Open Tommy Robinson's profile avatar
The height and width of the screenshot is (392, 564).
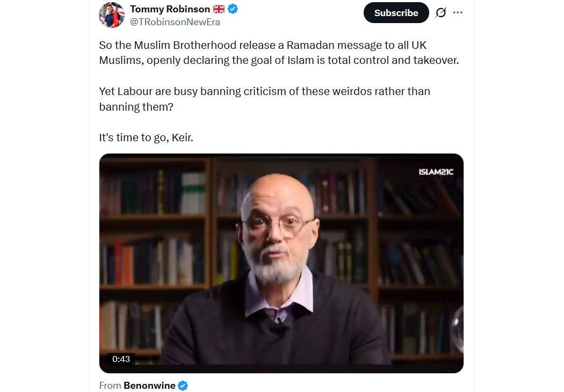[x=112, y=14]
